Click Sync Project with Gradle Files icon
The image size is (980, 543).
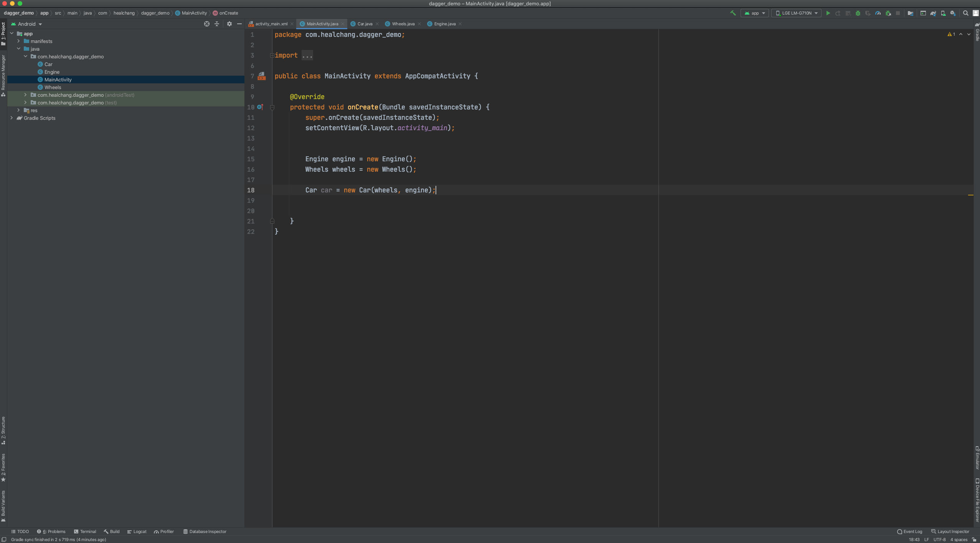933,13
